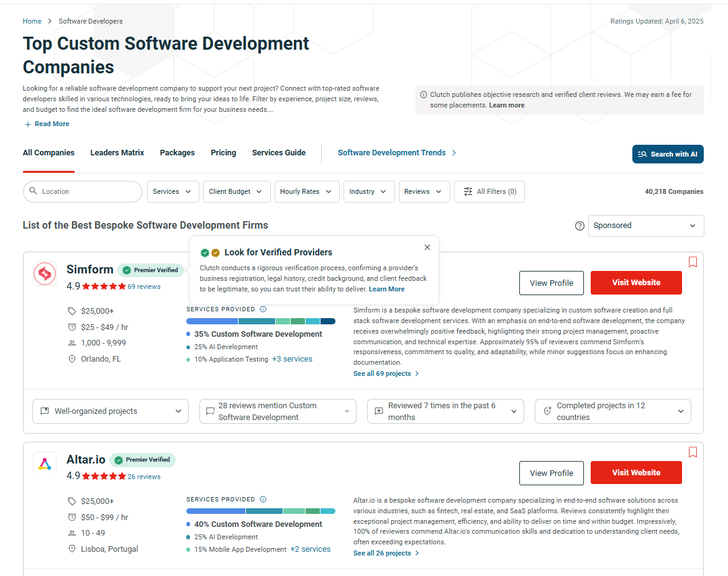Viewport: 728px width, 576px height.
Task: Click the Altar.io company logo
Action: (45, 464)
